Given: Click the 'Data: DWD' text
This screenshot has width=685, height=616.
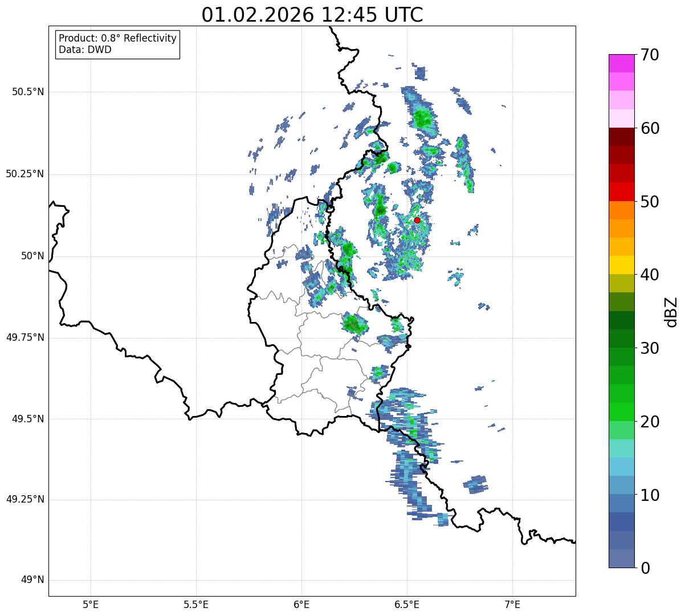Looking at the screenshot, I should pos(85,50).
